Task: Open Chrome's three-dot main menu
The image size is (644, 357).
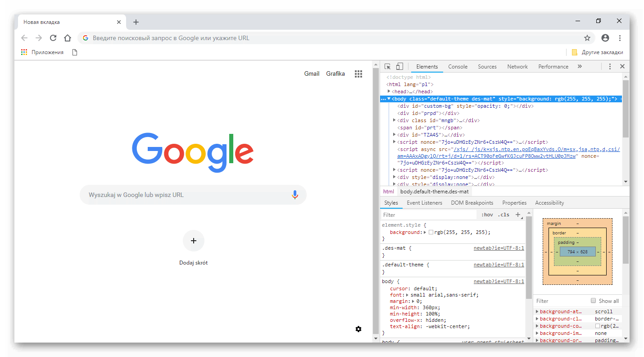Action: pyautogui.click(x=620, y=38)
